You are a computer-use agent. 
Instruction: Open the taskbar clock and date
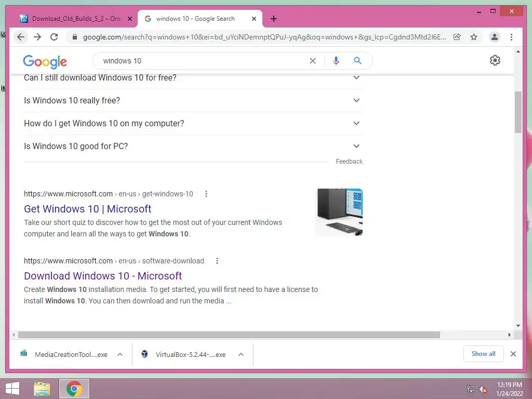pyautogui.click(x=510, y=389)
